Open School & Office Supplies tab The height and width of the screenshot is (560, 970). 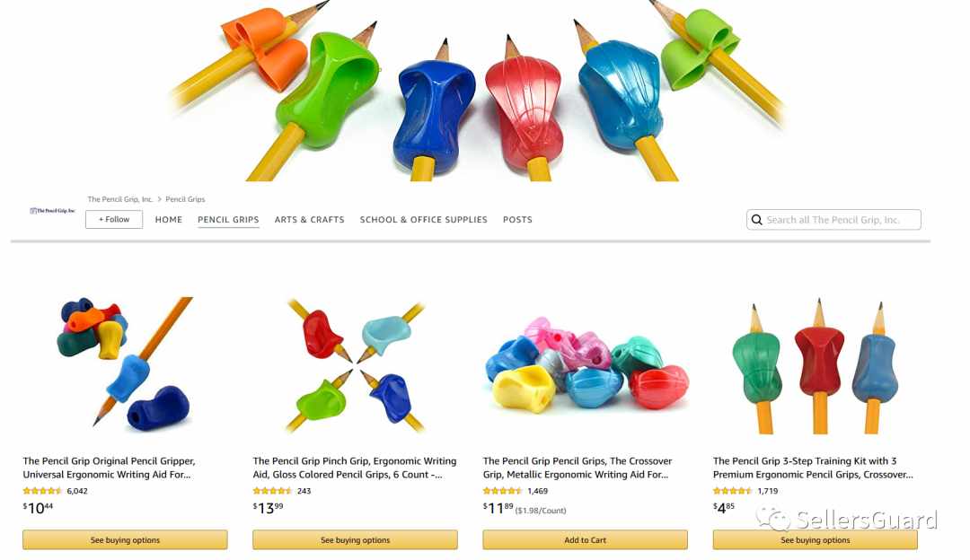tap(424, 220)
